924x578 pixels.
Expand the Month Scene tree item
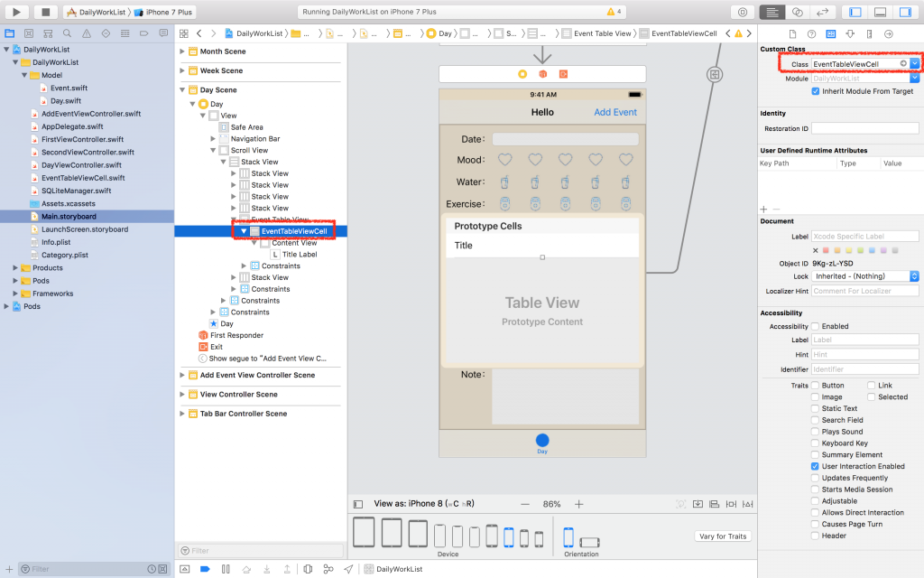[x=182, y=51]
